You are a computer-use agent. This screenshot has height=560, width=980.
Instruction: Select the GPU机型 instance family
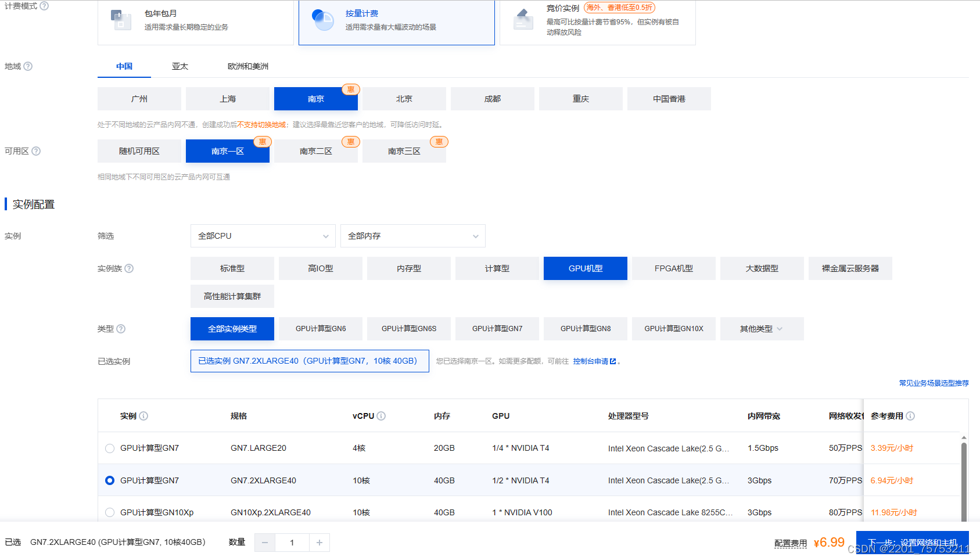pos(586,268)
